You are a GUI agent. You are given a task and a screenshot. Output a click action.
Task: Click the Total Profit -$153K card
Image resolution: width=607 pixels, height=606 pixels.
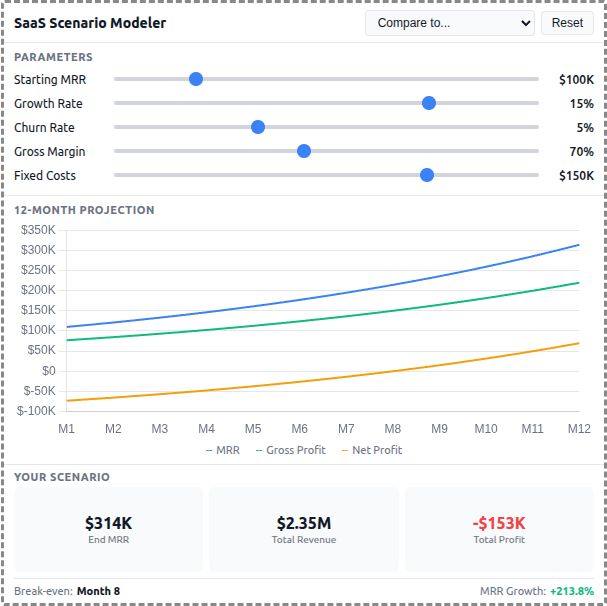499,529
